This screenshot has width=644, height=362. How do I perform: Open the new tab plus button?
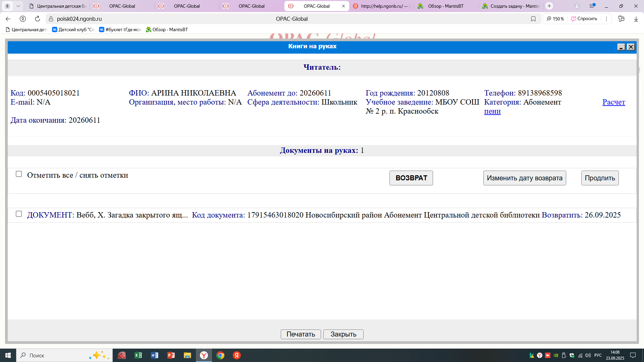(549, 6)
